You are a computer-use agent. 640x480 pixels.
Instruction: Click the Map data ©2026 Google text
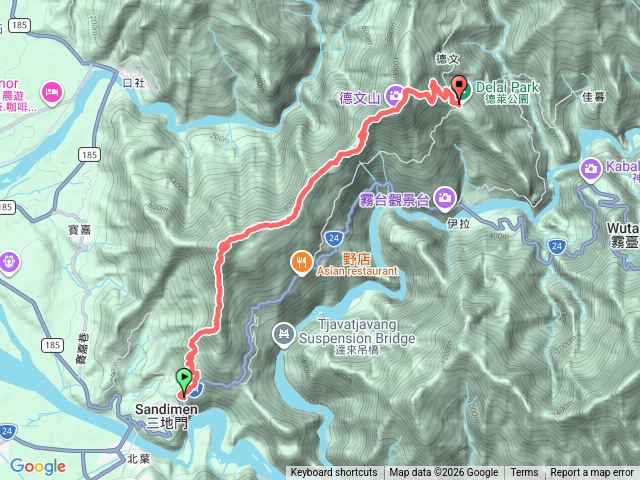444,473
